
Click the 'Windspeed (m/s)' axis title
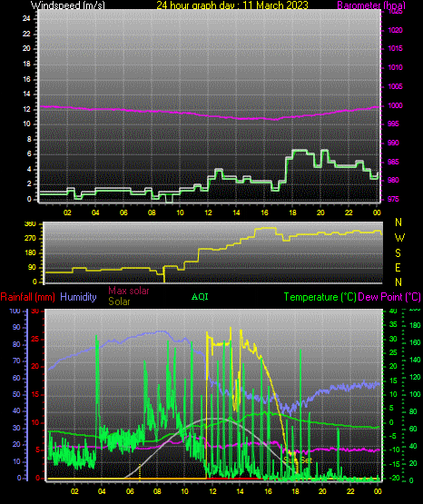pyautogui.click(x=67, y=5)
